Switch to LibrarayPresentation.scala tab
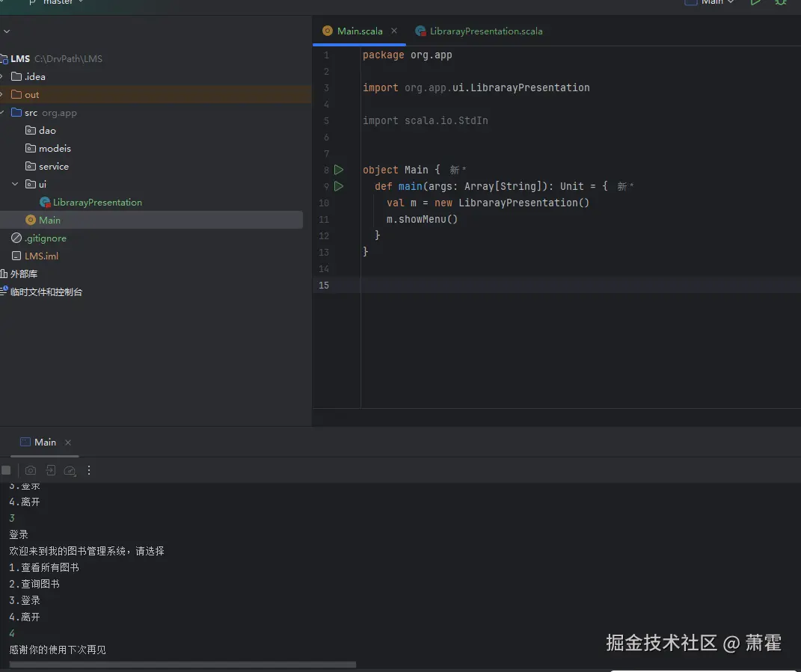The image size is (801, 672). tap(486, 31)
